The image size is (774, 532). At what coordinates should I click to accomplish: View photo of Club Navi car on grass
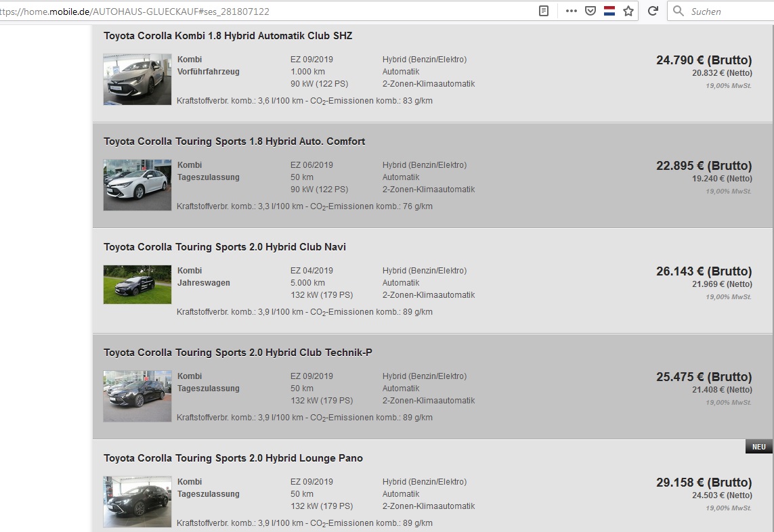coord(137,284)
